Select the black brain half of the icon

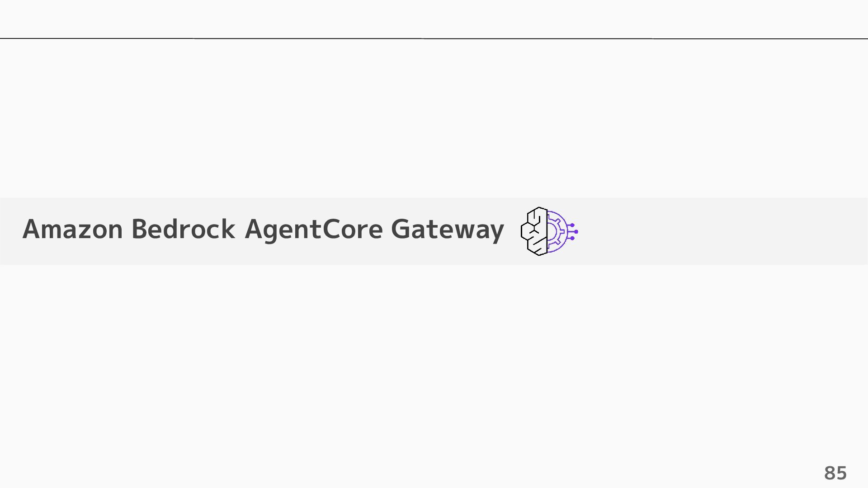tap(534, 231)
